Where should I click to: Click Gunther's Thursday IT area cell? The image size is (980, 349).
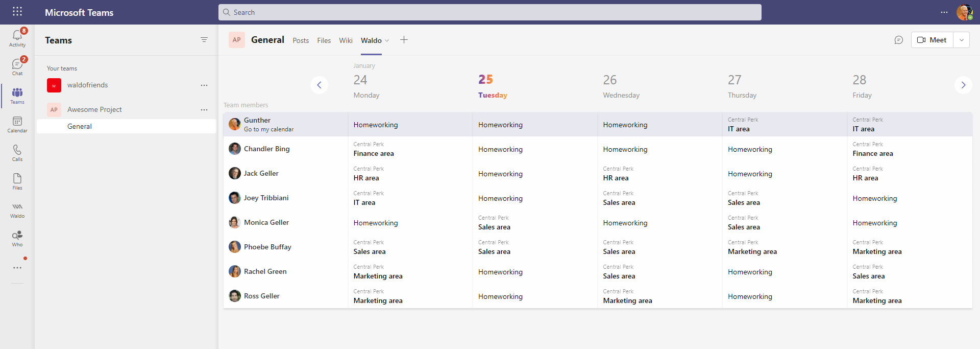pyautogui.click(x=785, y=124)
